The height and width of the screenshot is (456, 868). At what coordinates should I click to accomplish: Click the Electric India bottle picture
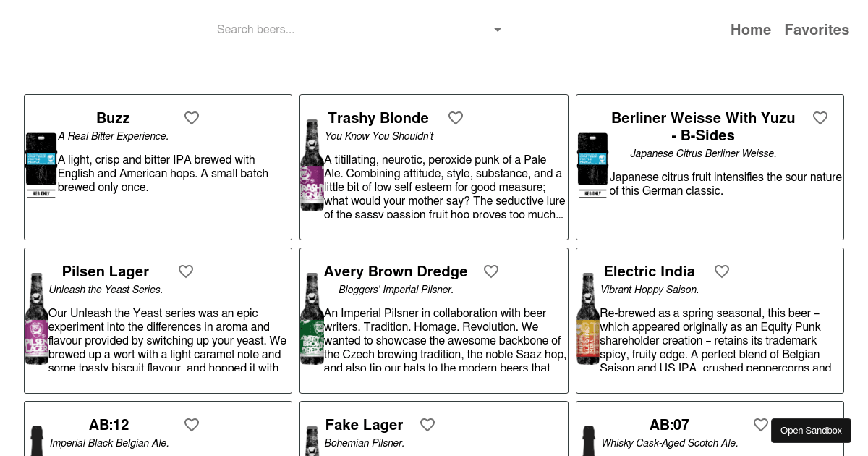pyautogui.click(x=588, y=319)
